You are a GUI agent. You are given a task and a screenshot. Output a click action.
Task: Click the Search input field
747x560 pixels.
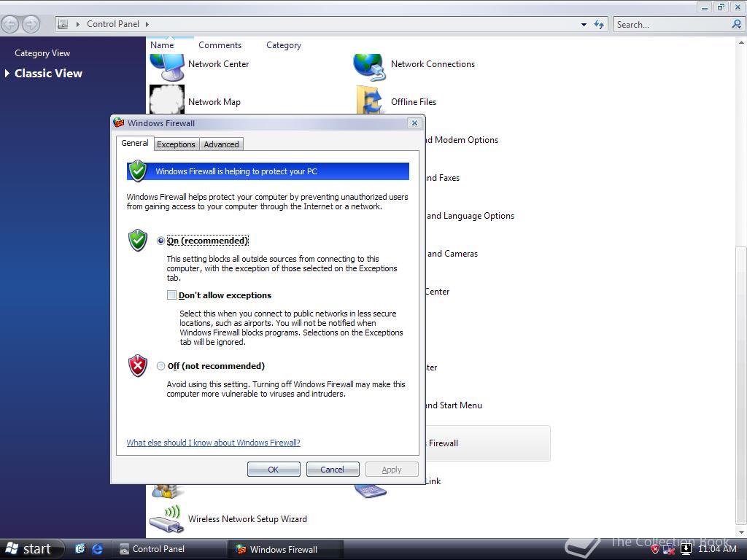672,24
